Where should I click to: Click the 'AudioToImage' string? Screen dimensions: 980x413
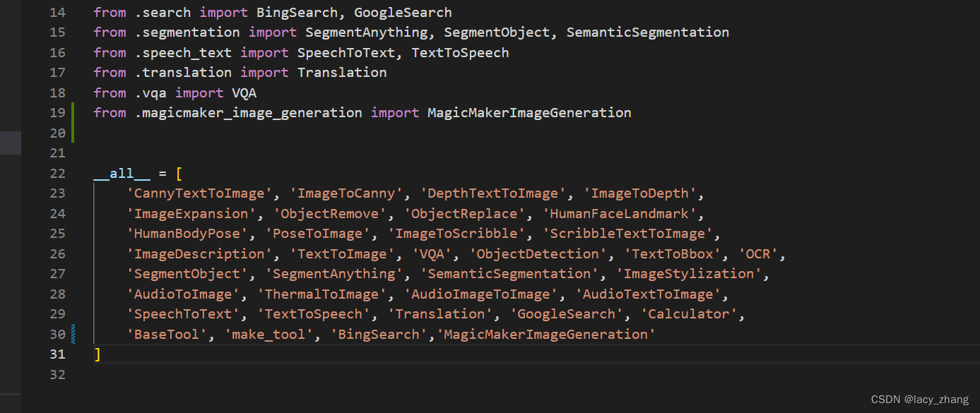click(183, 294)
